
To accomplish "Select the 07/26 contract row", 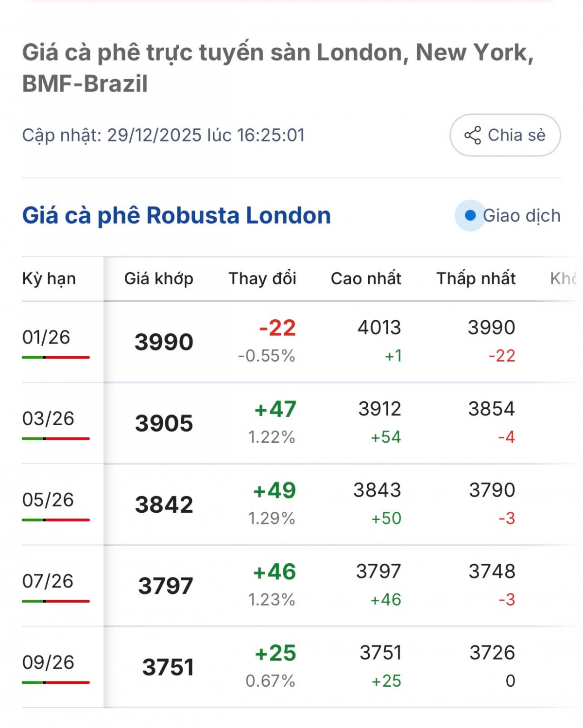I will coord(48,581).
